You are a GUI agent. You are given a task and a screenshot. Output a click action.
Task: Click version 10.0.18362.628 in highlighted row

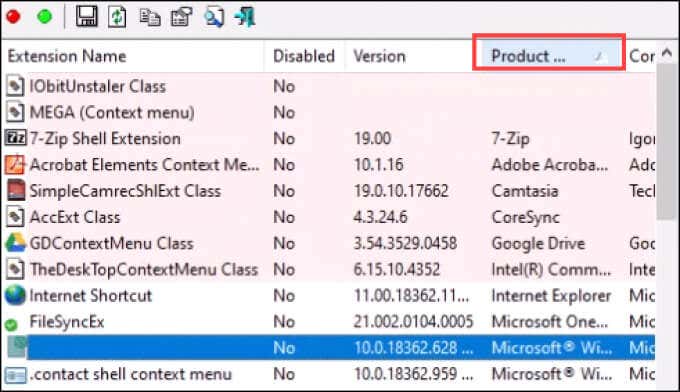click(x=413, y=347)
